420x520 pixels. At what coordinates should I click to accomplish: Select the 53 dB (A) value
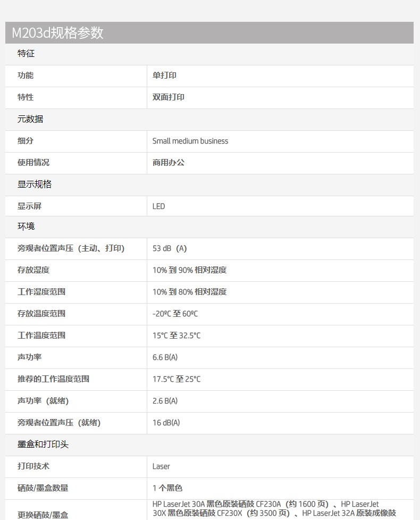point(170,248)
